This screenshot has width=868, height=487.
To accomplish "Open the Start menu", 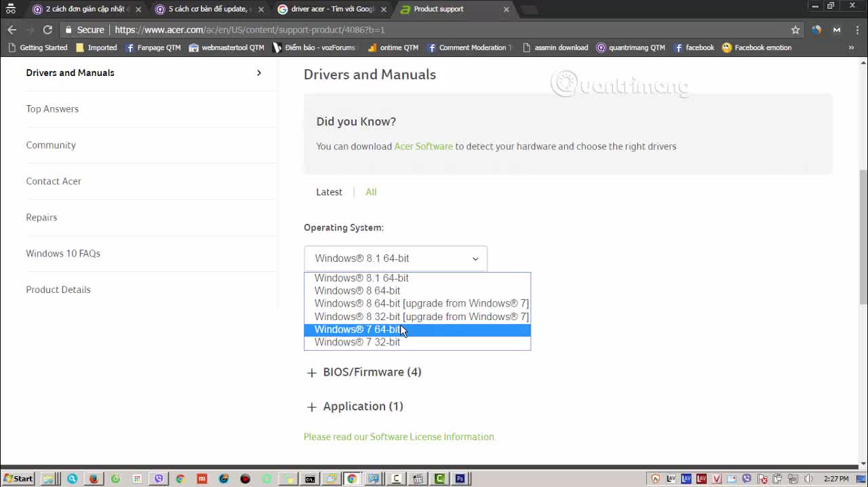I will click(x=18, y=478).
